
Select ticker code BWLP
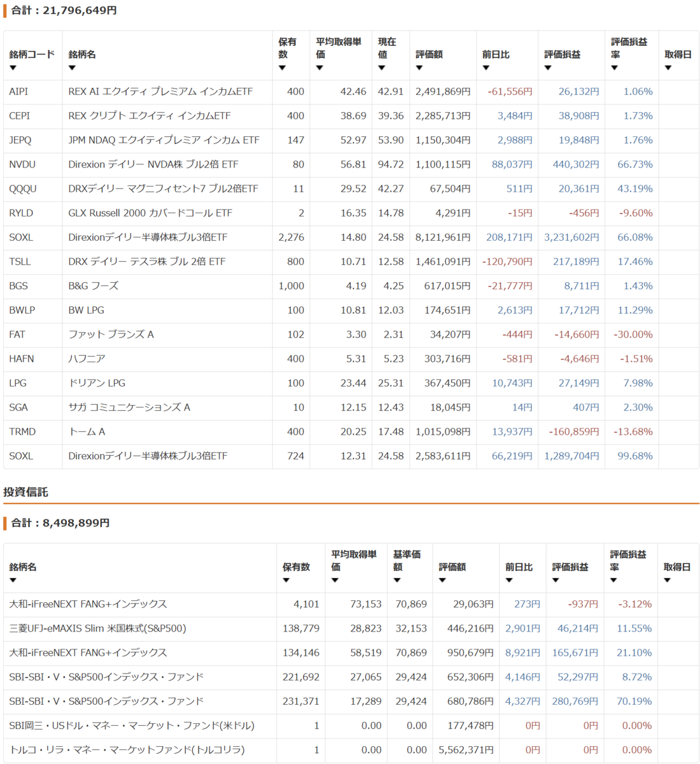(x=22, y=310)
